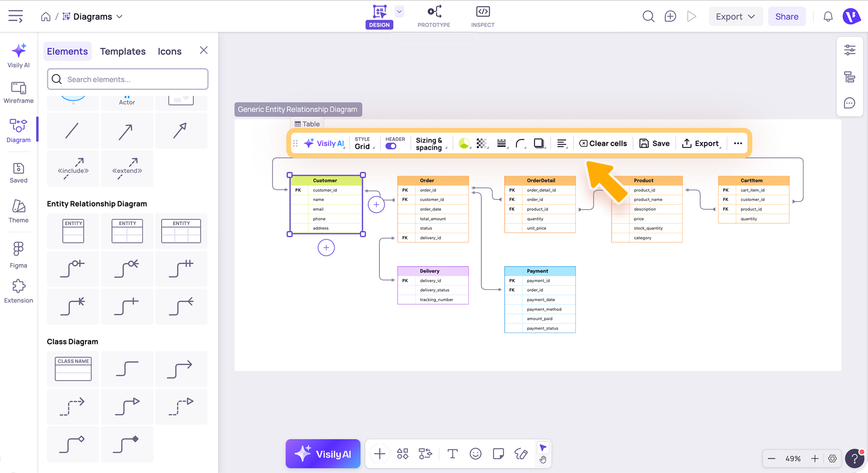Viewport: 868px width, 473px height.
Task: Zoom out with minus button
Action: point(771,459)
